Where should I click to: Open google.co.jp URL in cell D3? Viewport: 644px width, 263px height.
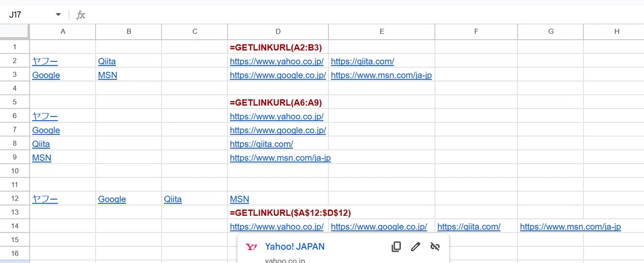pos(278,75)
